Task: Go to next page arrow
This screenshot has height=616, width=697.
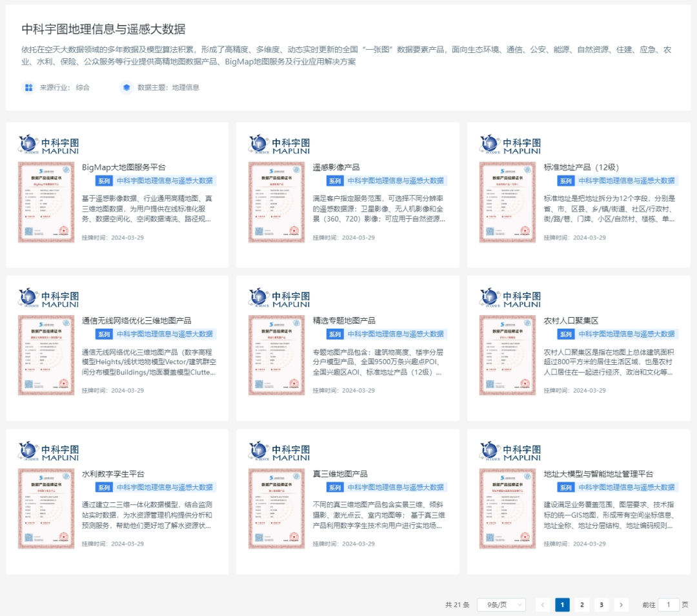Action: click(621, 605)
